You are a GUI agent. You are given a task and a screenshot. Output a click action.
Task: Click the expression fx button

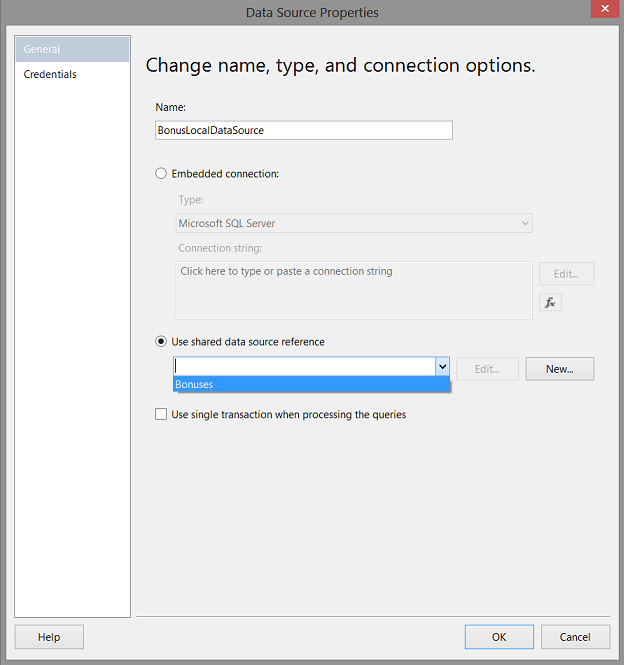[550, 302]
